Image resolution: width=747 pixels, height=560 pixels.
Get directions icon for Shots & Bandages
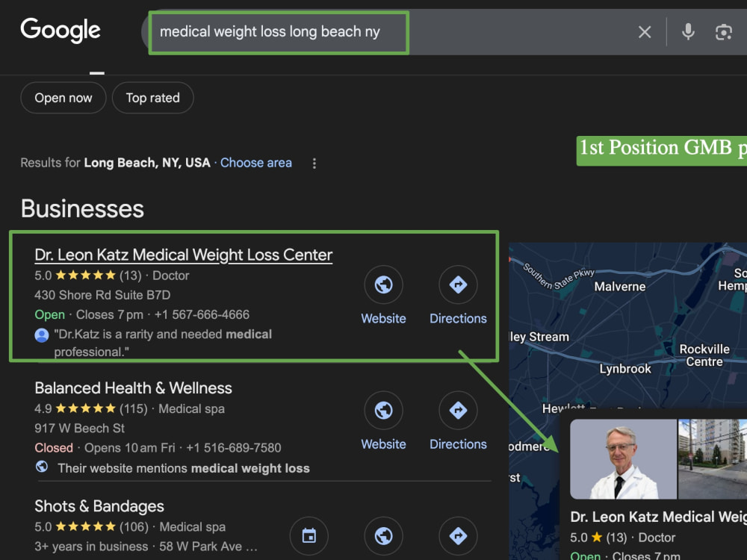[458, 536]
